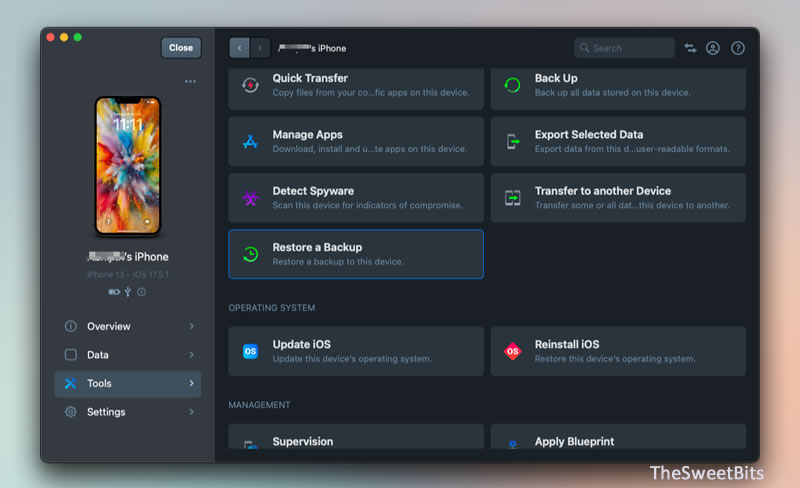The image size is (800, 488).
Task: Click the Detect Spyware biohazard icon
Action: (250, 198)
